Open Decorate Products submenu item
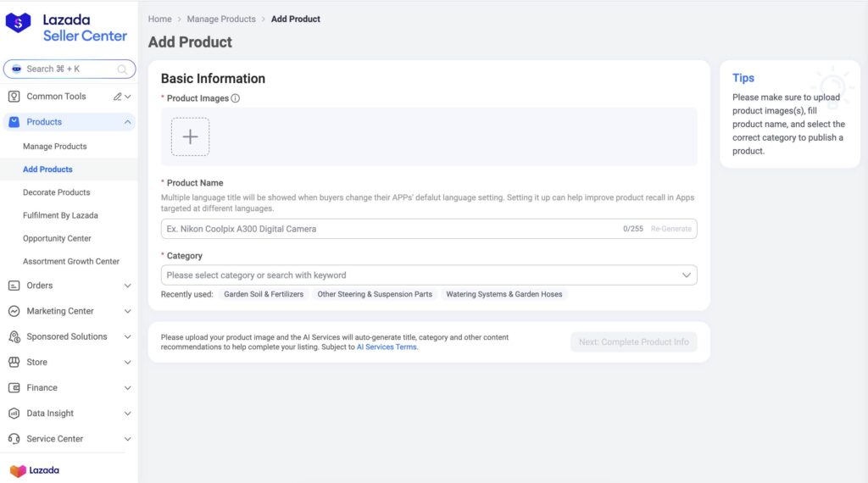Screen dimensions: 868x483 pos(57,192)
